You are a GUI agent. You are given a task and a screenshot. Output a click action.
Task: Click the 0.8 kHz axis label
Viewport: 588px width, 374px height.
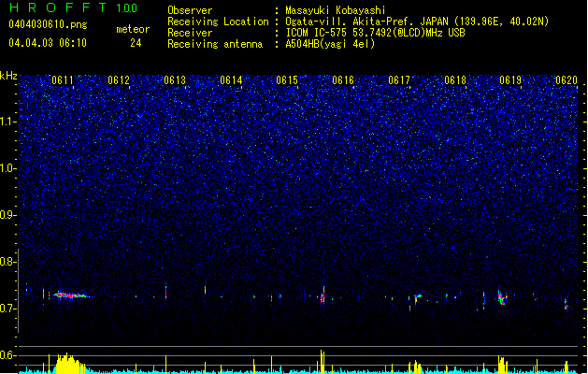coord(7,262)
